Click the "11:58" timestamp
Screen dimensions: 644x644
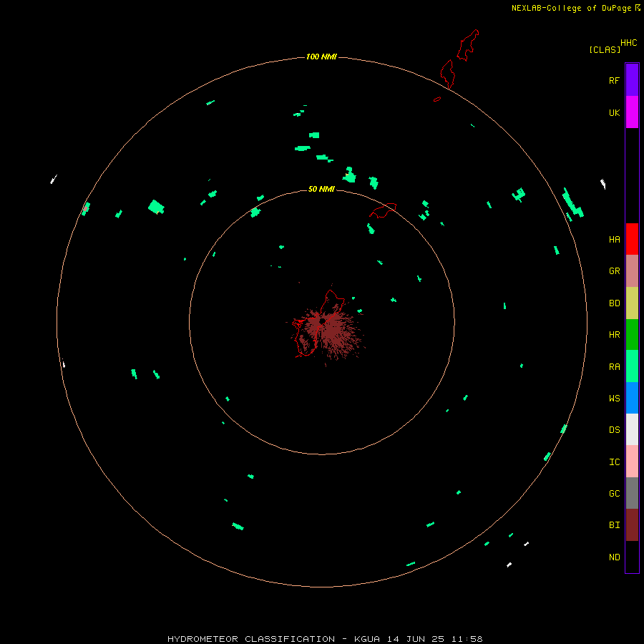[467, 639]
